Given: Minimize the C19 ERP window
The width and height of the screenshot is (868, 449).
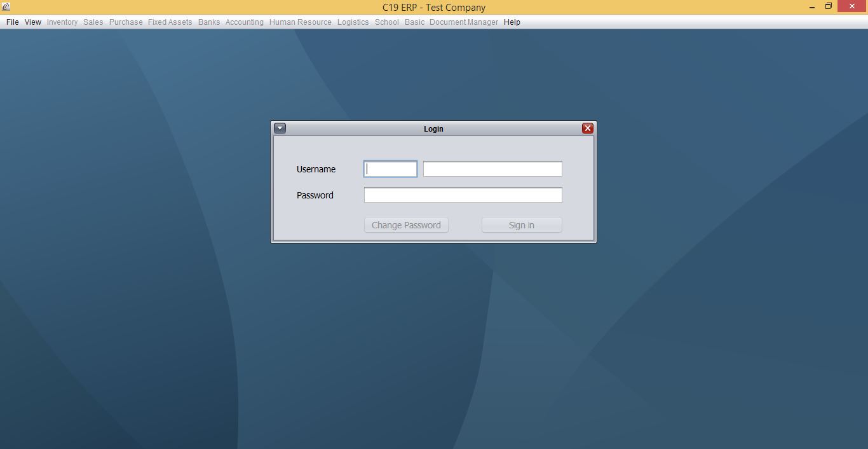Looking at the screenshot, I should click(x=812, y=7).
